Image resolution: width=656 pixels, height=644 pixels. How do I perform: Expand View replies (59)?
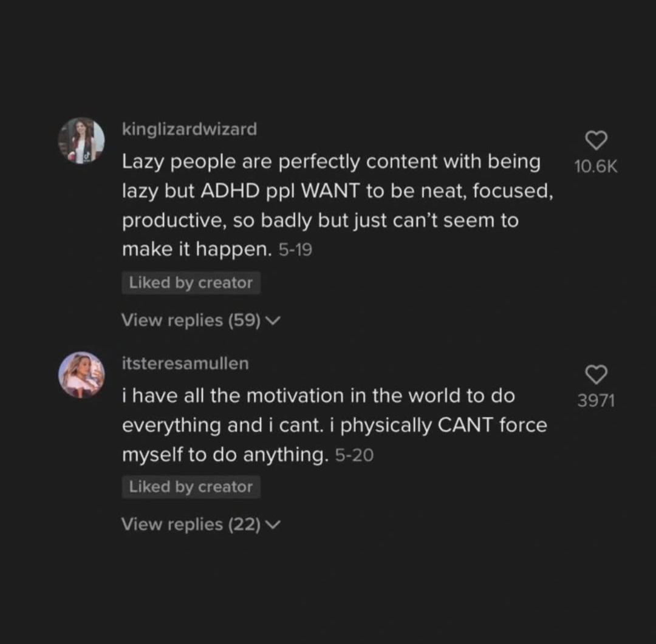[x=191, y=320]
